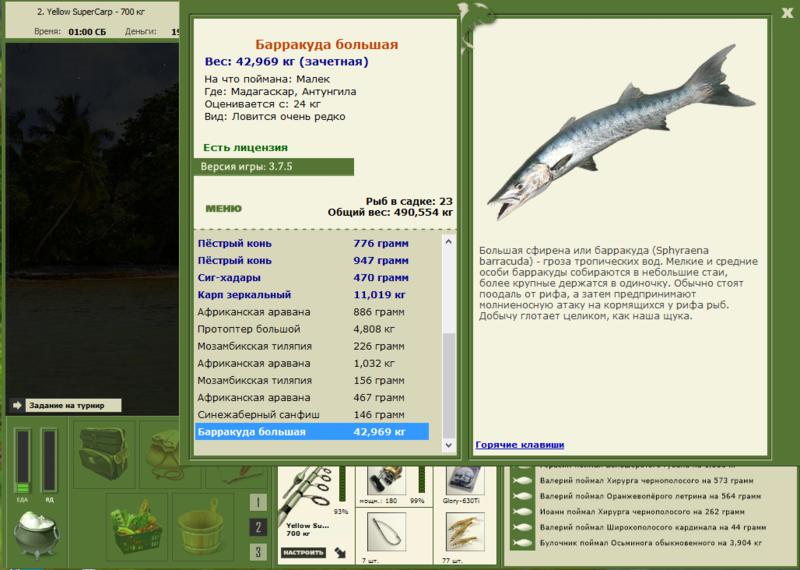Switch to tackle slot 1
Image resolution: width=800 pixels, height=570 pixels.
click(x=258, y=502)
